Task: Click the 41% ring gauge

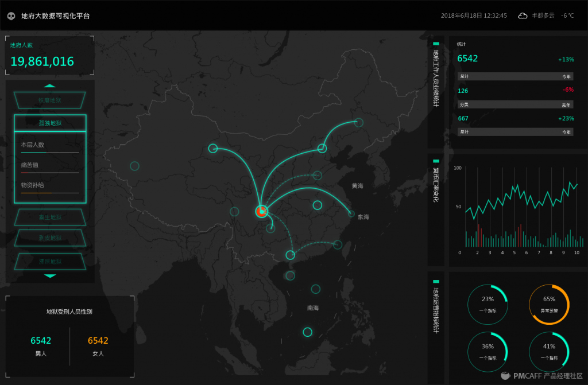Action: [x=549, y=351]
